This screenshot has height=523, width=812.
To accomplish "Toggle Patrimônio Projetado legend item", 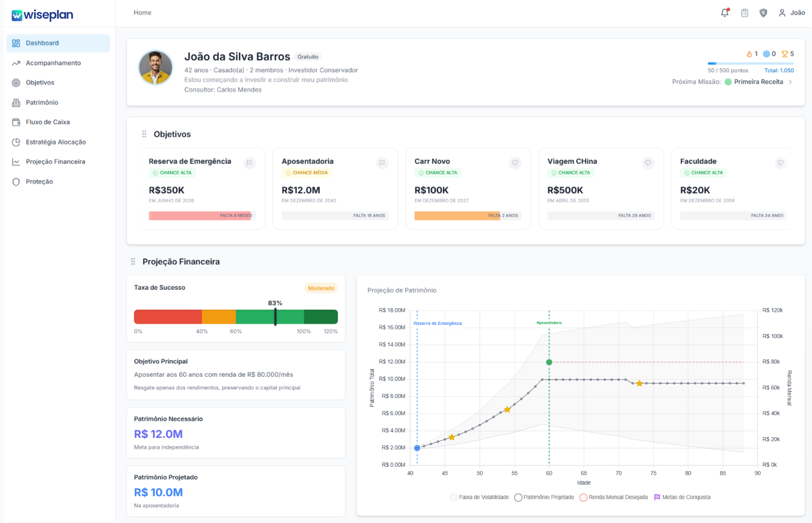I will coord(544,498).
